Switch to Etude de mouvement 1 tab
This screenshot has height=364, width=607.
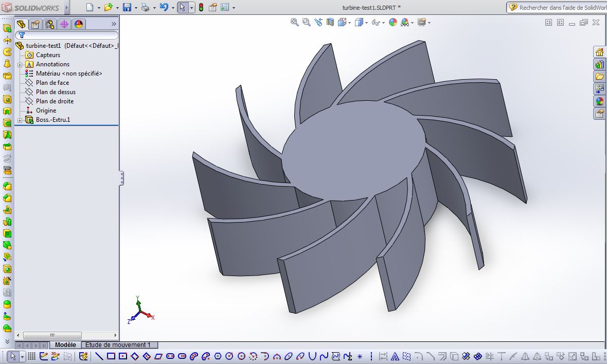(118, 344)
